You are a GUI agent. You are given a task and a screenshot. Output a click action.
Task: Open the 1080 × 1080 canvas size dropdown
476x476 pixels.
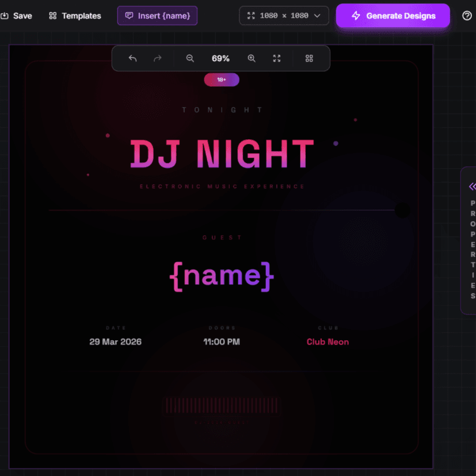[284, 16]
